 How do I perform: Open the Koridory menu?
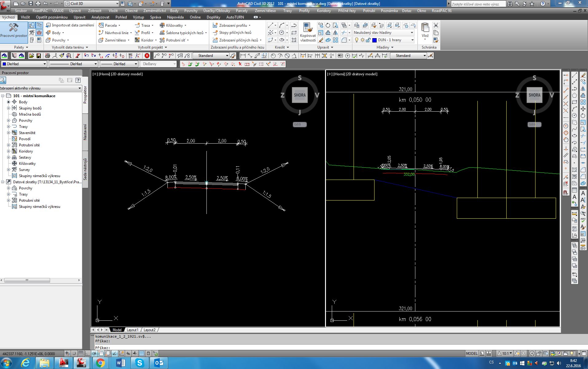(324, 10)
